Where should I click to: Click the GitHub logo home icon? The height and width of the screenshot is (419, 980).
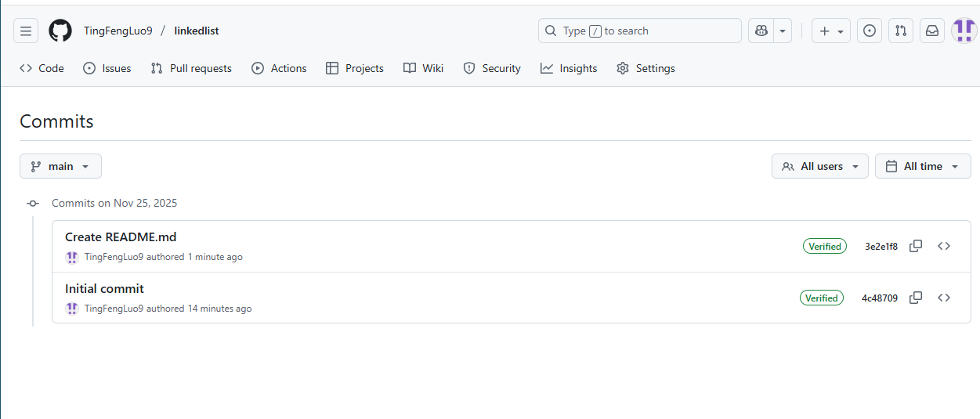click(60, 31)
